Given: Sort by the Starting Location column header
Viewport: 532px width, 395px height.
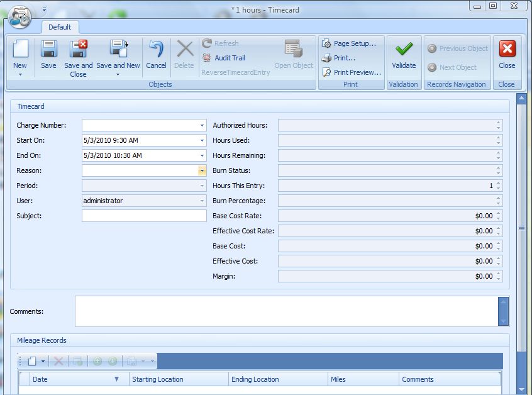Looking at the screenshot, I should pos(179,379).
